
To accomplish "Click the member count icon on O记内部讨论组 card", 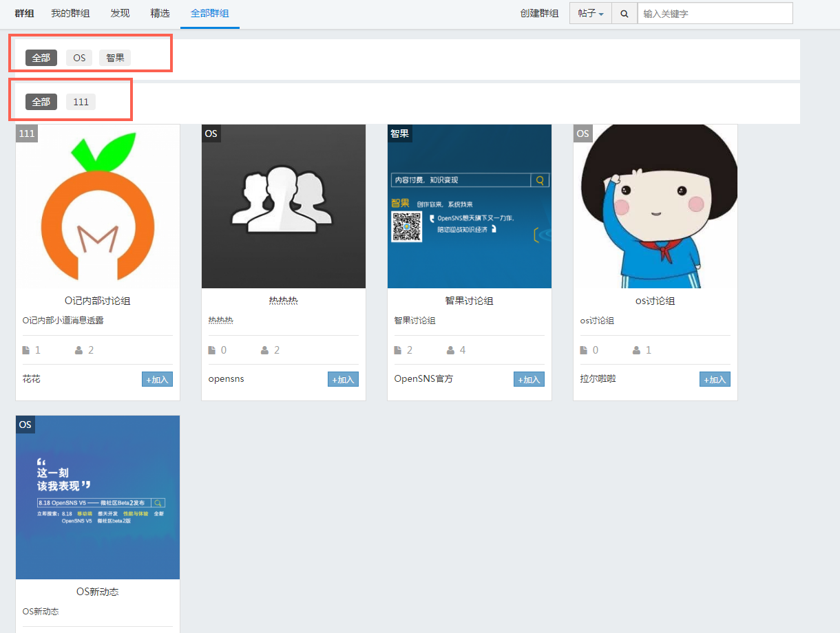I will coord(79,350).
